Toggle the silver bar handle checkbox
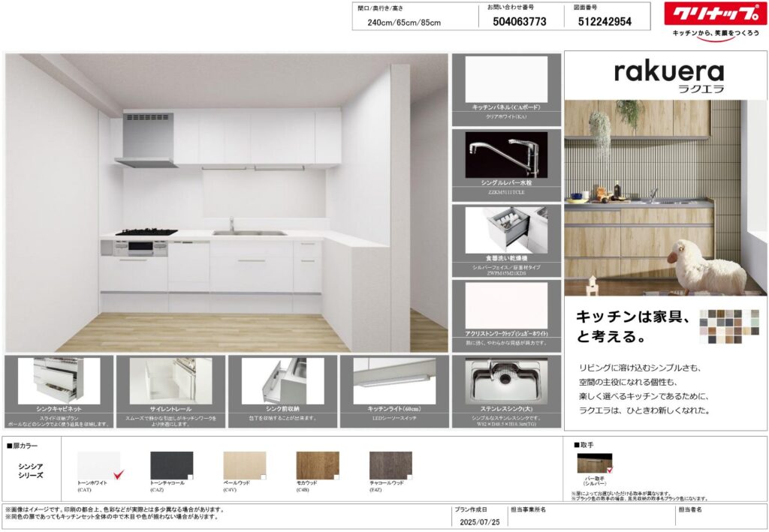The width and height of the screenshot is (769, 532). [609, 470]
